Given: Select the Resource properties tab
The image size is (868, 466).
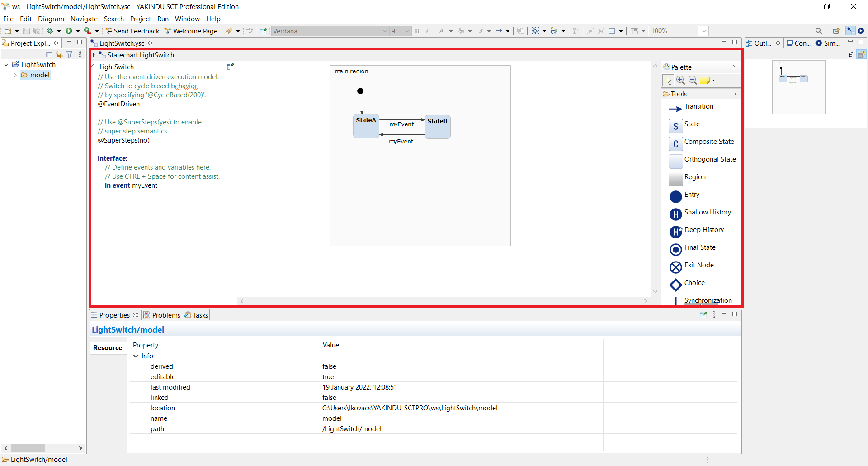Looking at the screenshot, I should pyautogui.click(x=108, y=348).
